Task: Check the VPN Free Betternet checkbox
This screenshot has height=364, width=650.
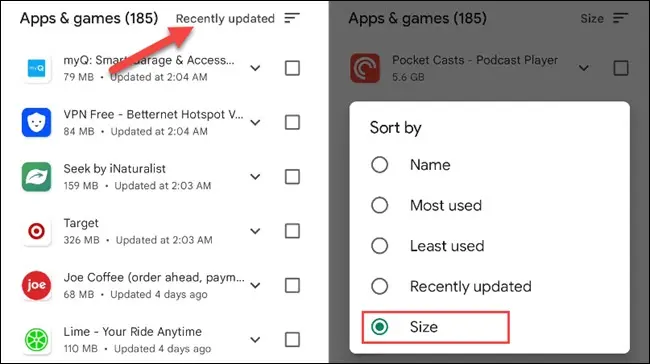Action: (x=292, y=122)
